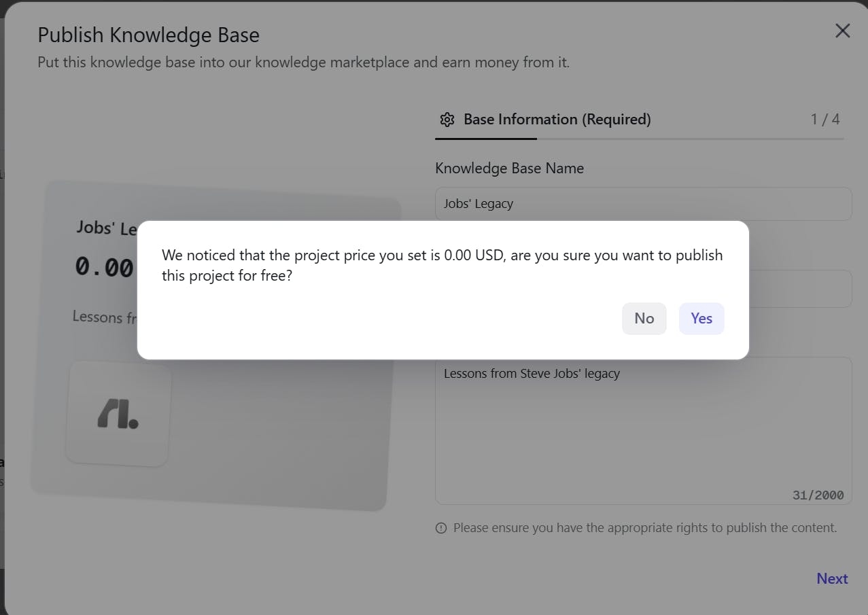Click the Publish Knowledge Base heading
Image resolution: width=868 pixels, height=615 pixels.
coord(148,35)
